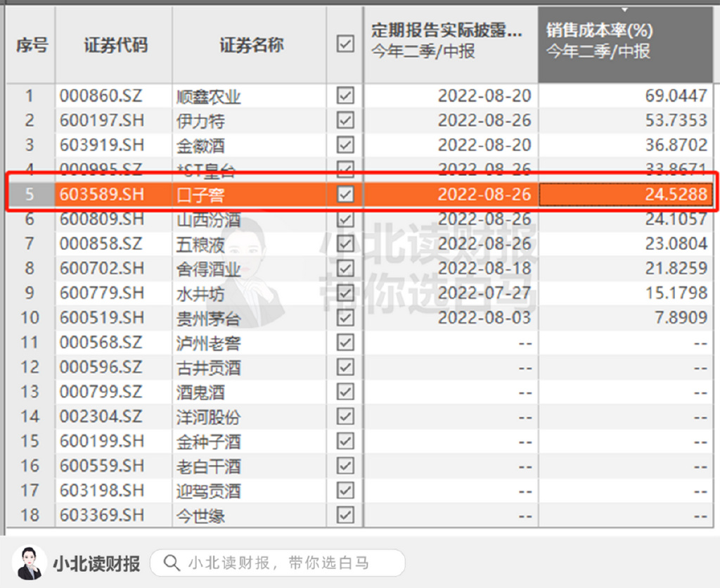This screenshot has height=588, width=720.
Task: Select row number 16
Action: tap(30, 466)
